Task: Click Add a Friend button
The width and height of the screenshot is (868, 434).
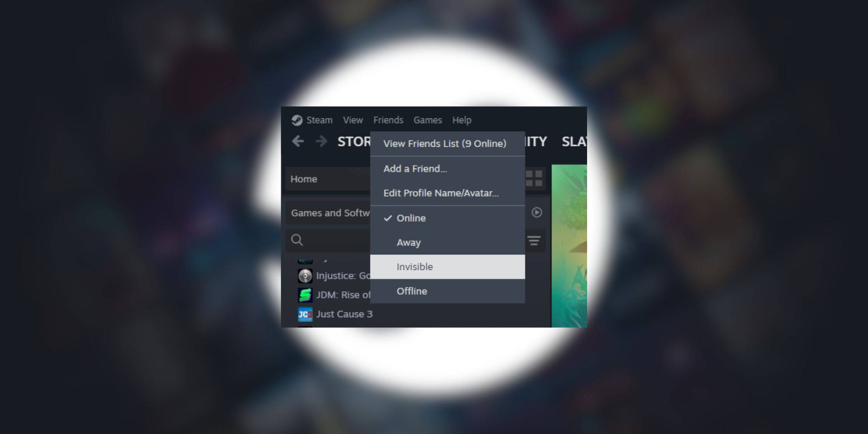Action: (415, 168)
